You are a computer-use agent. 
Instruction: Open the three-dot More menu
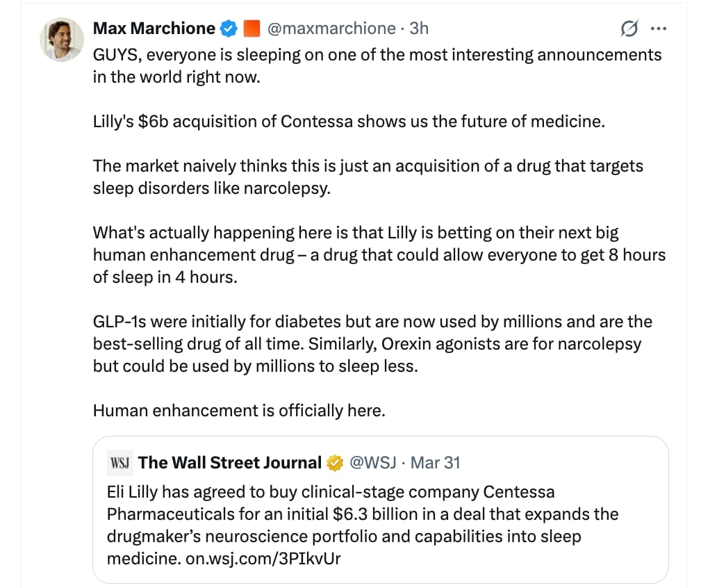[657, 28]
